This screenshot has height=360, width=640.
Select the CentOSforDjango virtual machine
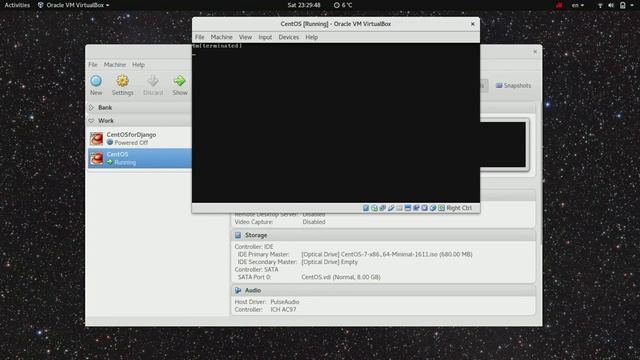click(140, 139)
